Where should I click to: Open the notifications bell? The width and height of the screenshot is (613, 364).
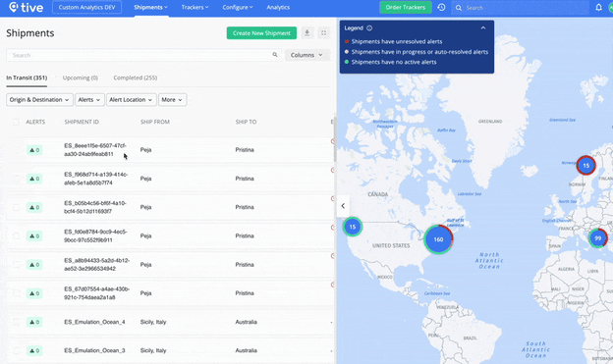pyautogui.click(x=598, y=8)
